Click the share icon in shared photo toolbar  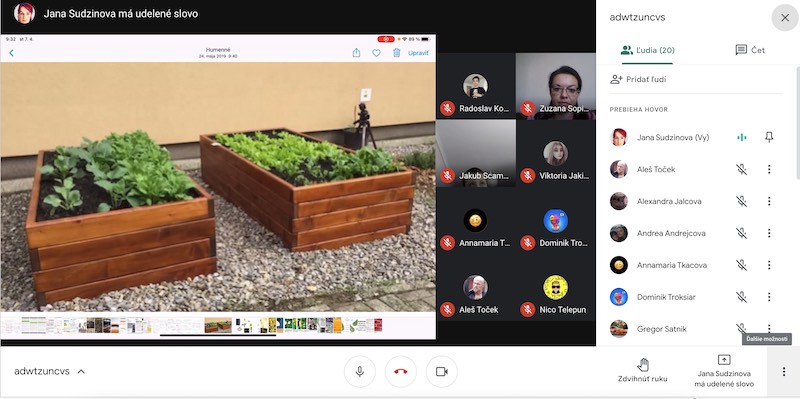click(357, 53)
